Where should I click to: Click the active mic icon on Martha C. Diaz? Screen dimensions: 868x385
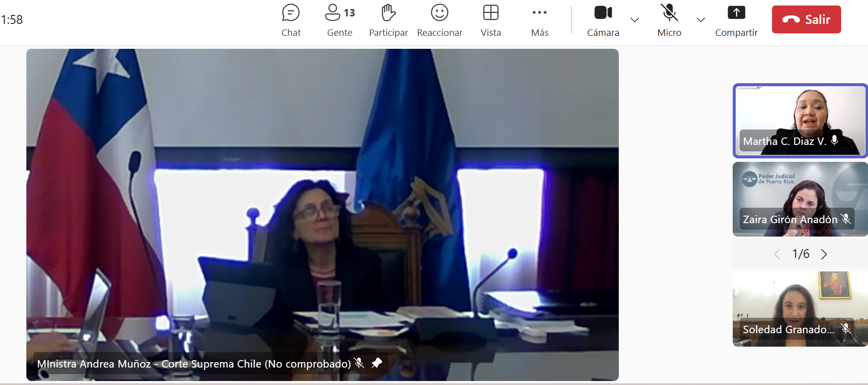pyautogui.click(x=835, y=140)
